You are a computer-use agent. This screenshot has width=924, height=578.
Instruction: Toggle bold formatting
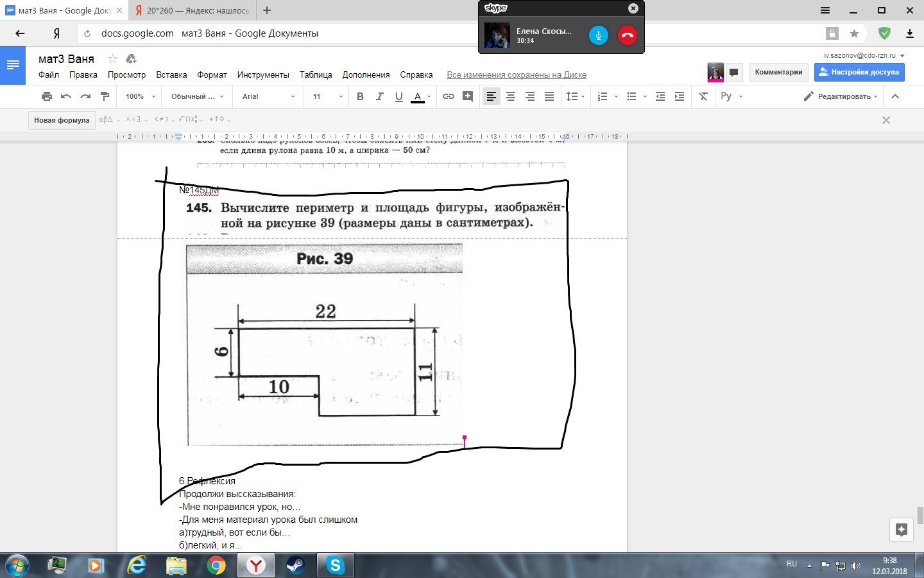coord(360,96)
